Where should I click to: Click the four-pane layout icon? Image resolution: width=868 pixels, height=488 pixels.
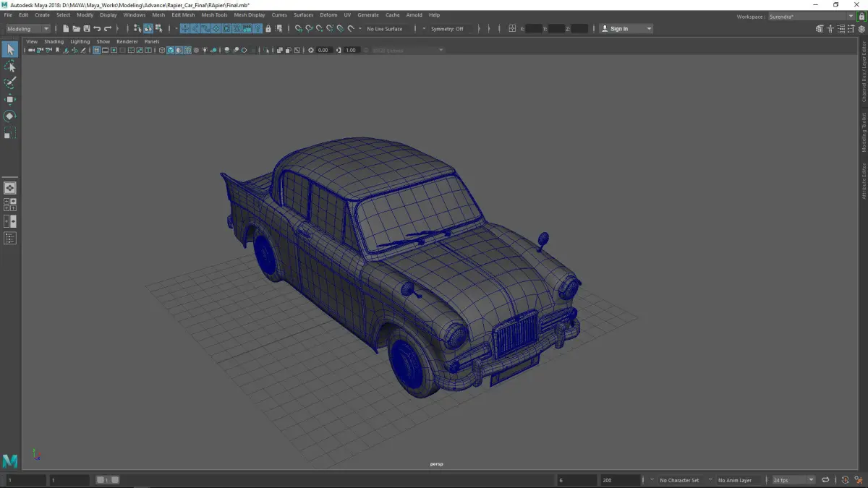(10, 205)
